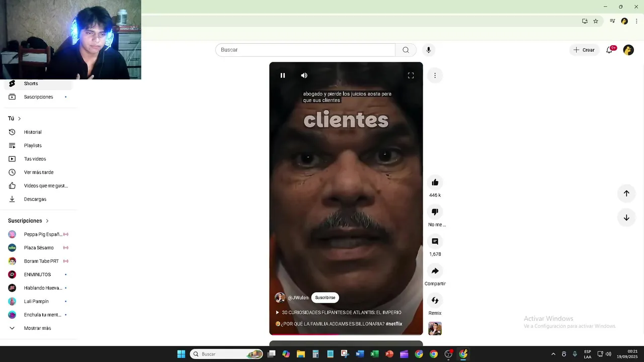Open Boram Tube PRT channel
Image resolution: width=644 pixels, height=362 pixels.
38,261
